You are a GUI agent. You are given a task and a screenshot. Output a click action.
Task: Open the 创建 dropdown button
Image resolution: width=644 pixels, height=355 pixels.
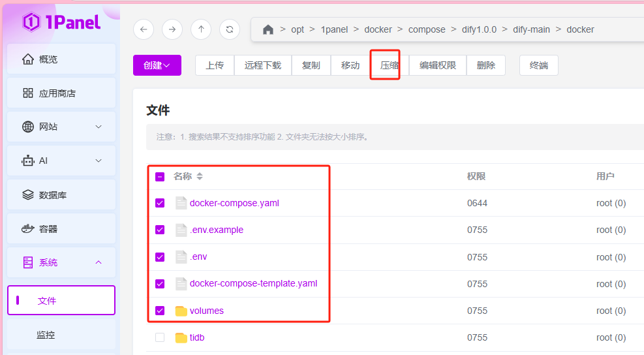(157, 65)
